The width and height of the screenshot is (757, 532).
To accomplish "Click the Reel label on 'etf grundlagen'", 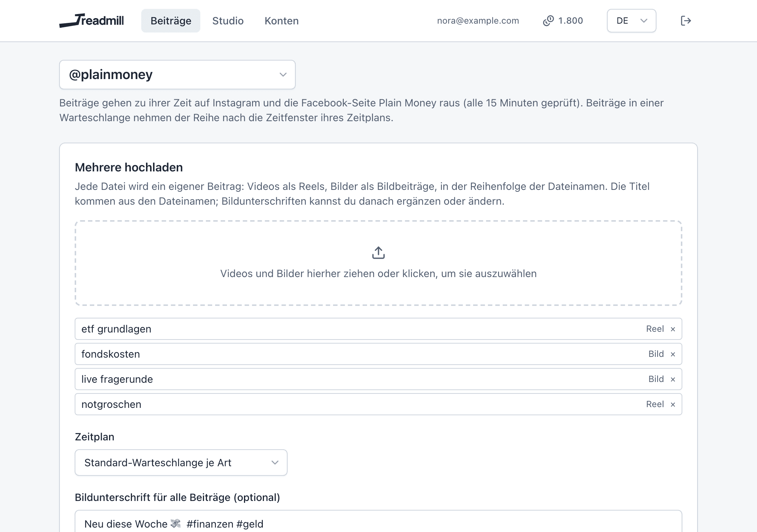I will click(x=655, y=329).
